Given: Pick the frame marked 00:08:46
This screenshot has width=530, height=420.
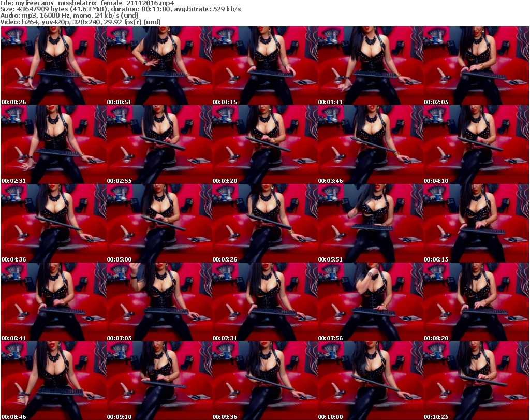Looking at the screenshot, I should click(54, 381).
